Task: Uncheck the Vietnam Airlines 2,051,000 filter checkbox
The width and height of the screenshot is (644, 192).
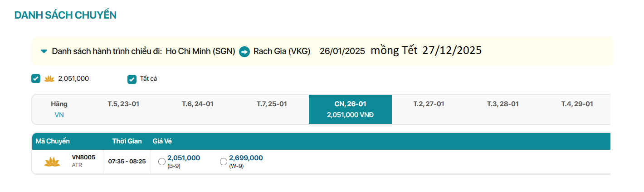Action: point(36,79)
